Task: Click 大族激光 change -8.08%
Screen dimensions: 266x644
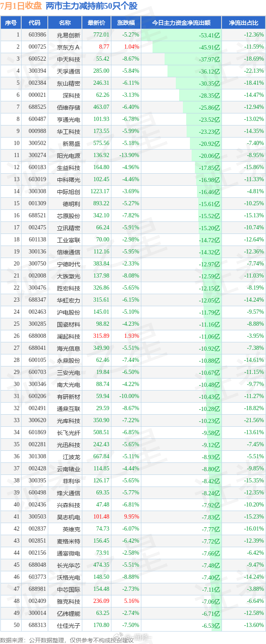Action: (x=131, y=276)
